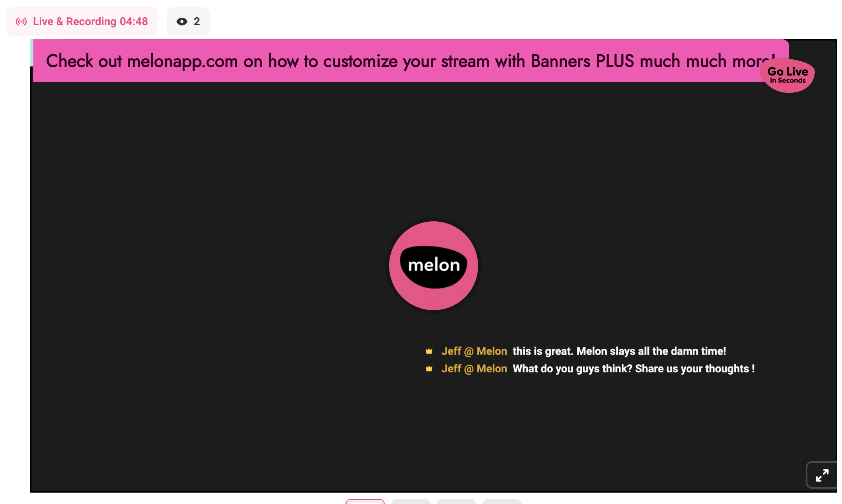This screenshot has width=842, height=504.
Task: Click the live broadcast signal icon
Action: (x=21, y=22)
